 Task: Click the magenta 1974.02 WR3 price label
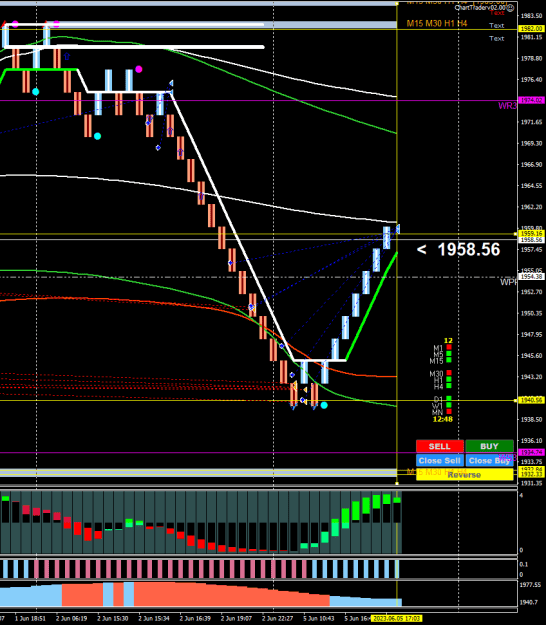pos(531,100)
